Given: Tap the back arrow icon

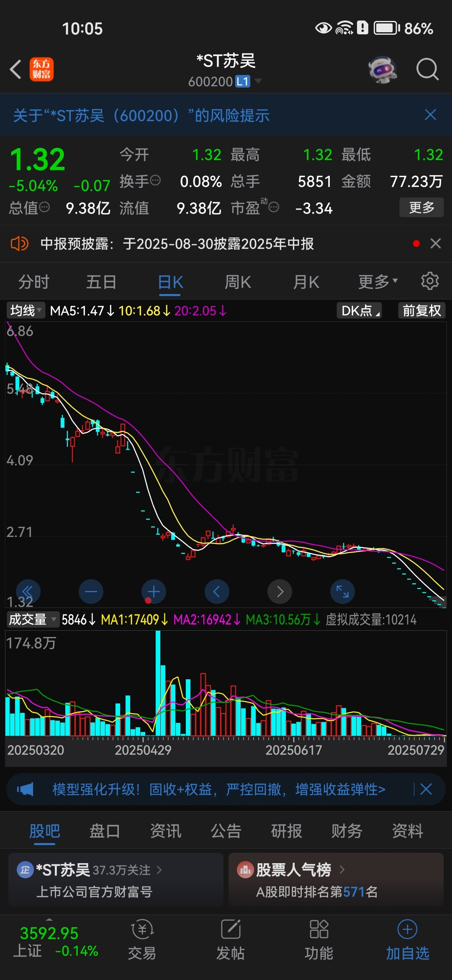Looking at the screenshot, I should click(x=16, y=69).
